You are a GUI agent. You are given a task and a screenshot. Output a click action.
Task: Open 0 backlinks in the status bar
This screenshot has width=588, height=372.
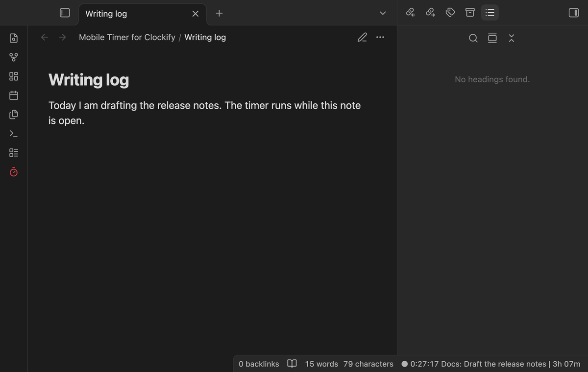pyautogui.click(x=259, y=364)
